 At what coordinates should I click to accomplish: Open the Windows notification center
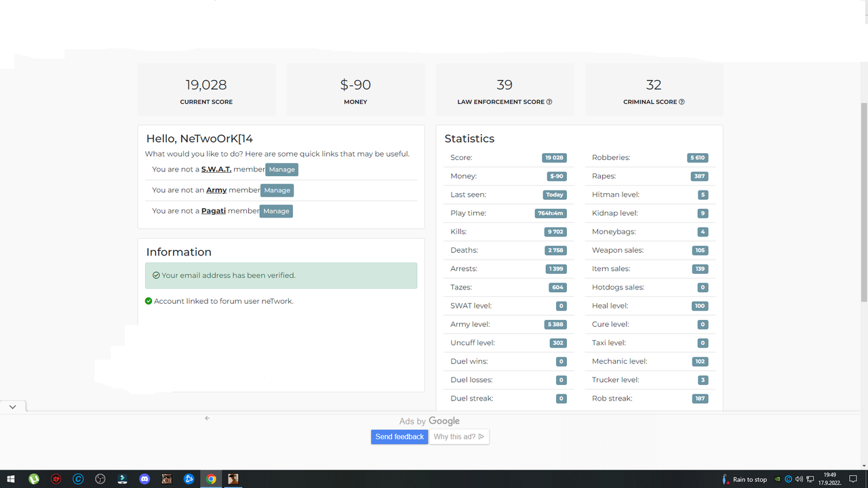coord(853,479)
